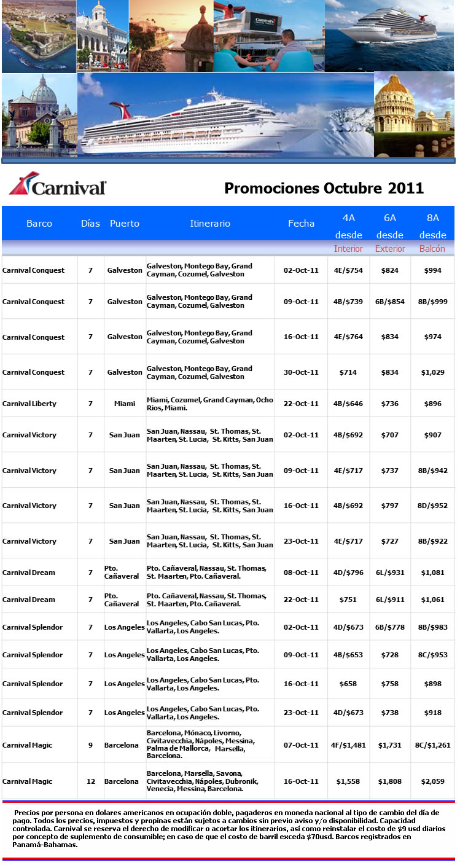Select the $1,081 balcony price
This screenshot has height=868, width=460.
433,573
